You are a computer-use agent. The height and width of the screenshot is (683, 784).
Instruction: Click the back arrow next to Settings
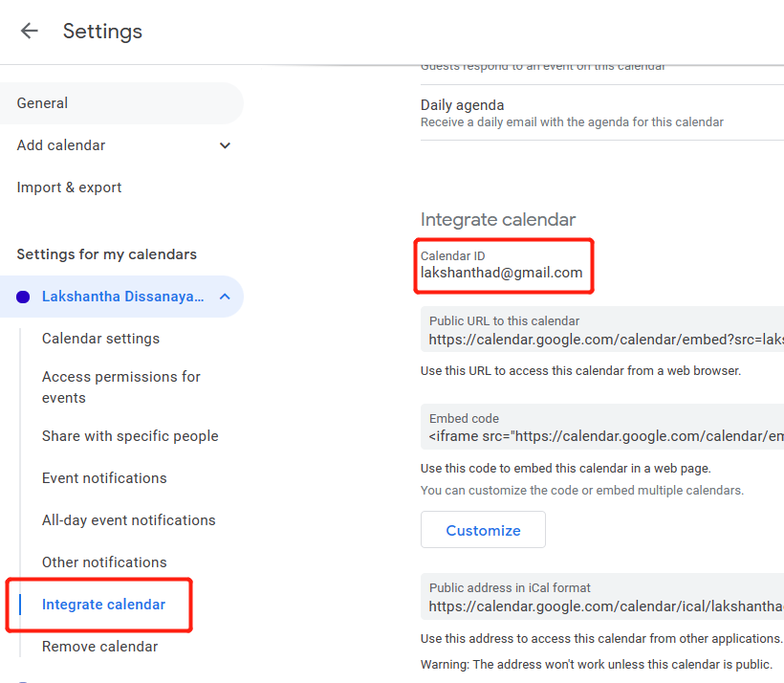(30, 31)
